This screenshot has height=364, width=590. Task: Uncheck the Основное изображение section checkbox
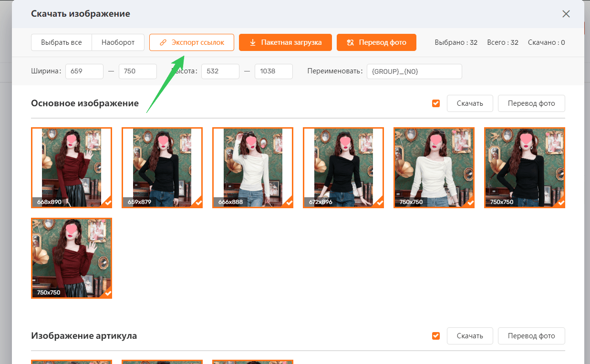436,103
